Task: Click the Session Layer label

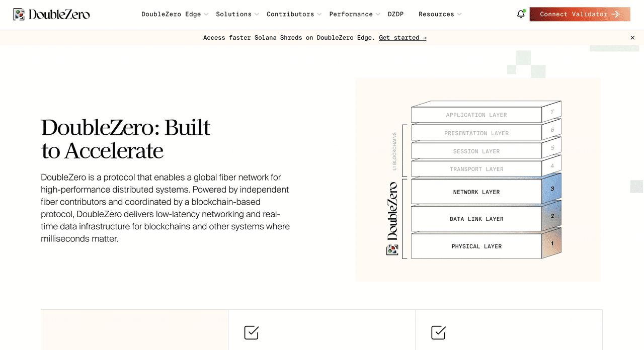Action: point(476,151)
